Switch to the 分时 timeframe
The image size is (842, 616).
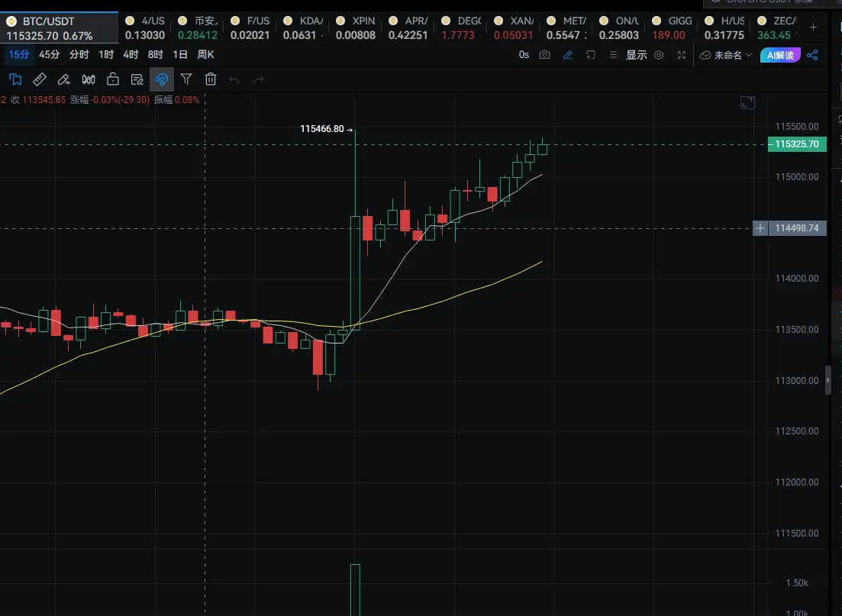click(x=79, y=55)
